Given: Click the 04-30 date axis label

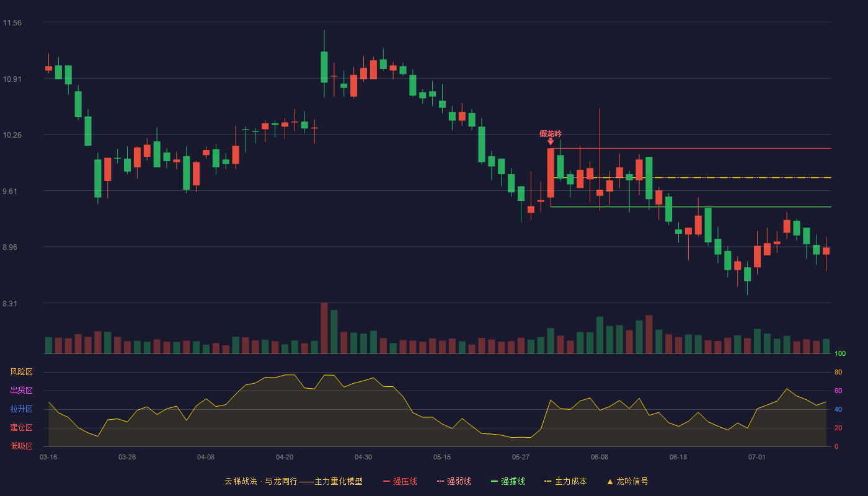Looking at the screenshot, I should [363, 457].
